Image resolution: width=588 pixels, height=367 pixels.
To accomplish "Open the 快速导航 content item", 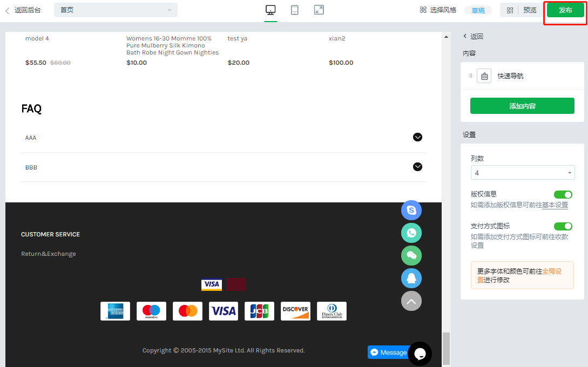I will [522, 76].
